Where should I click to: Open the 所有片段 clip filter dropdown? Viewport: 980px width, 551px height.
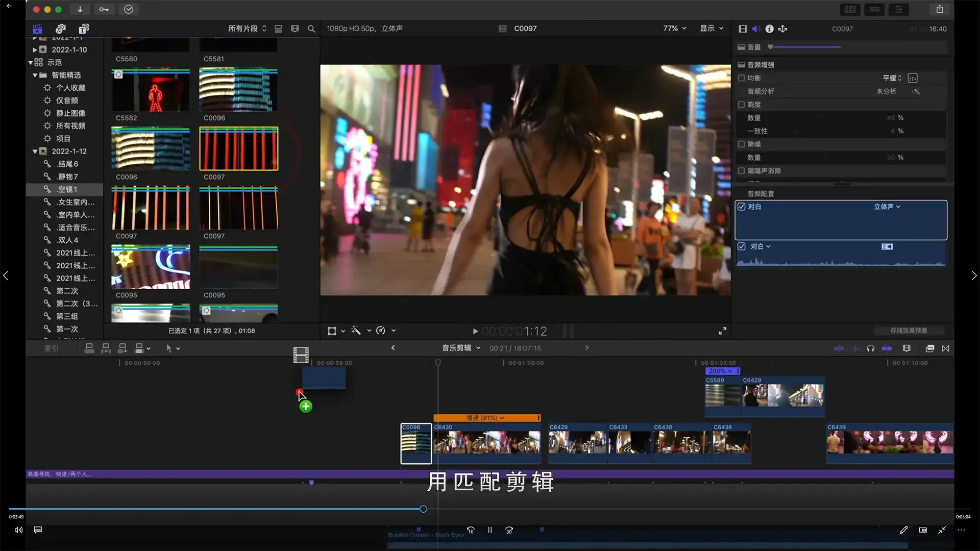[x=247, y=29]
